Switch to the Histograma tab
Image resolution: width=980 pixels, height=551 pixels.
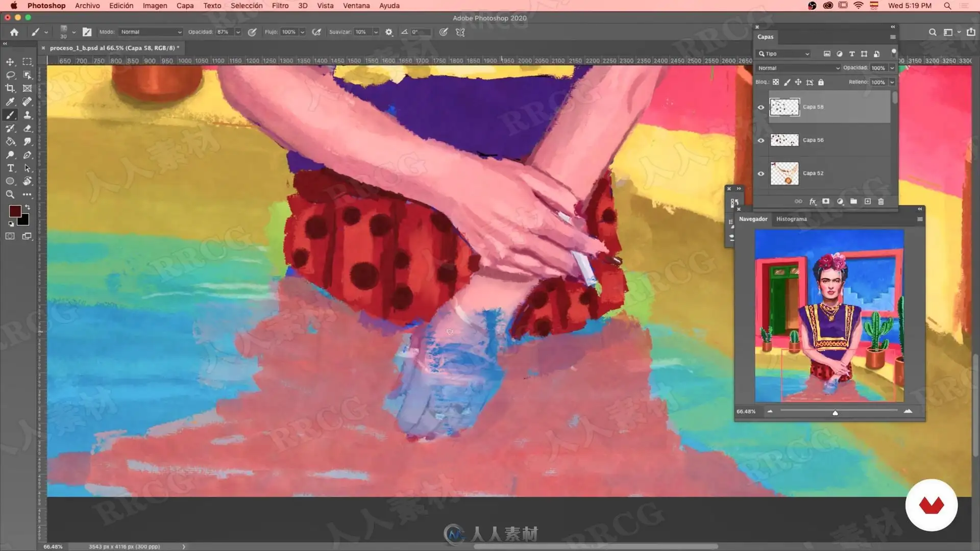(791, 219)
